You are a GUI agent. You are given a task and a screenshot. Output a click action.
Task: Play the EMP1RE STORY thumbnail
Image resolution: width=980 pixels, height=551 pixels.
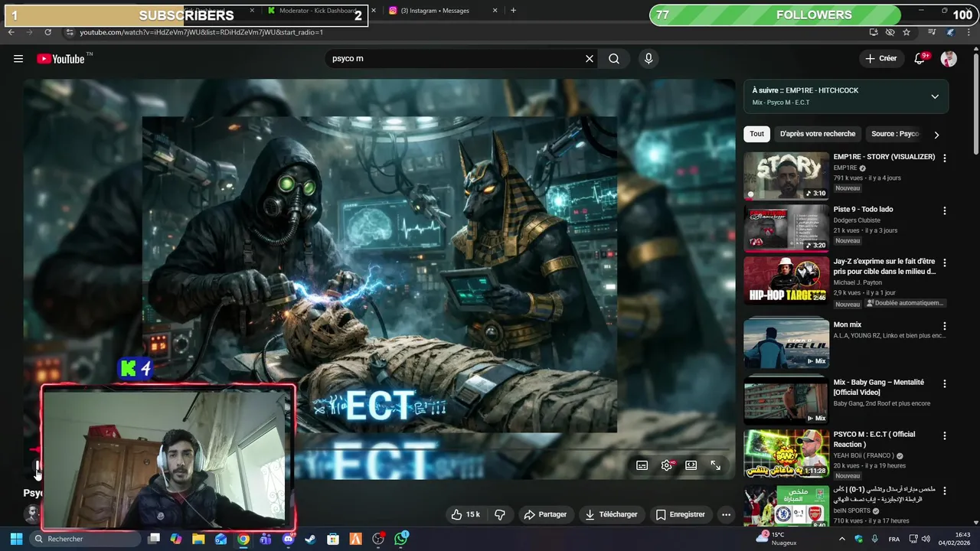pyautogui.click(x=786, y=176)
